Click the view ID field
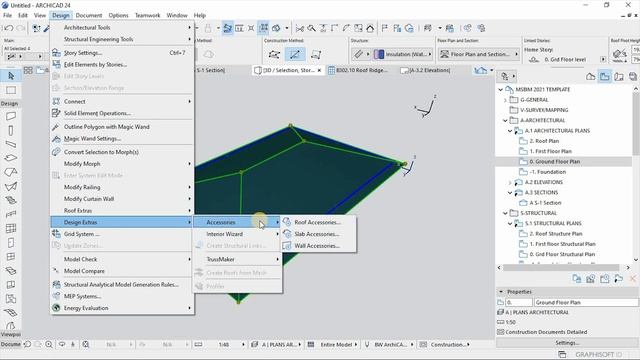The width and height of the screenshot is (640, 360). point(519,302)
